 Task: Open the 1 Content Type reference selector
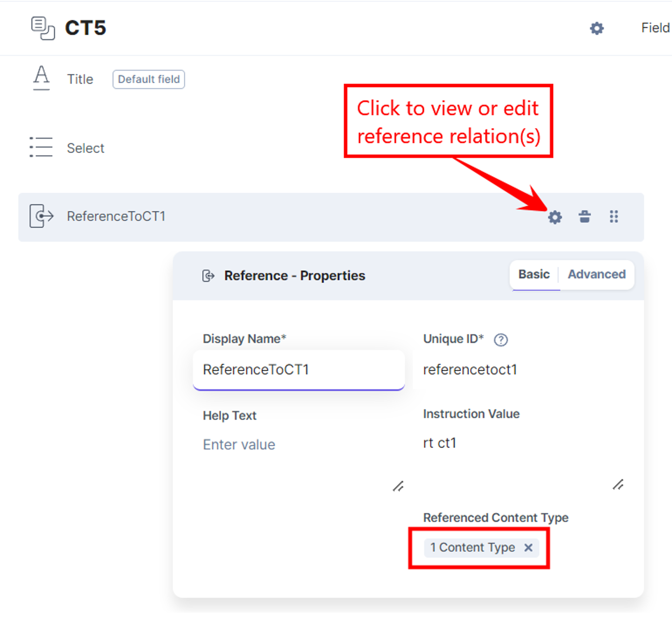(x=472, y=548)
